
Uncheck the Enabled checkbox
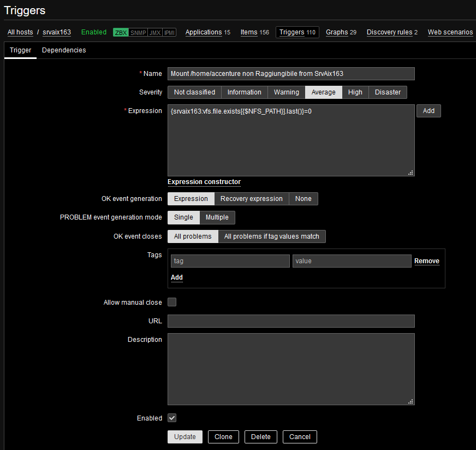[172, 418]
